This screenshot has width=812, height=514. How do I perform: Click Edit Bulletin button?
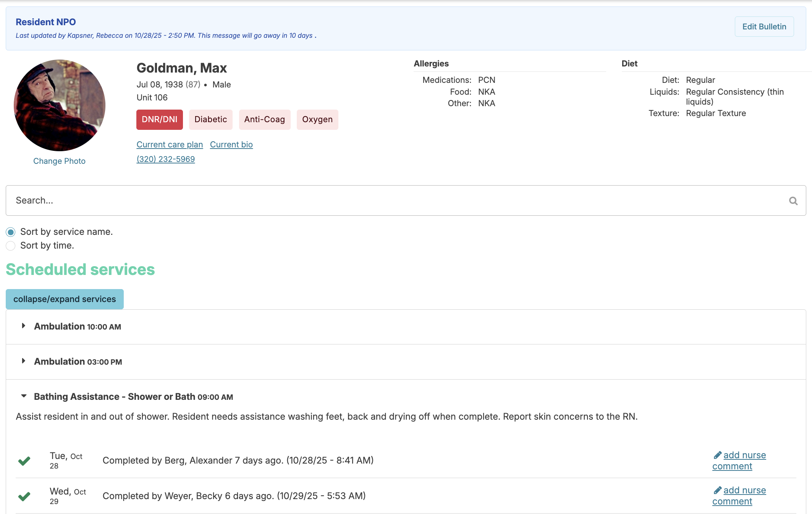[764, 27]
